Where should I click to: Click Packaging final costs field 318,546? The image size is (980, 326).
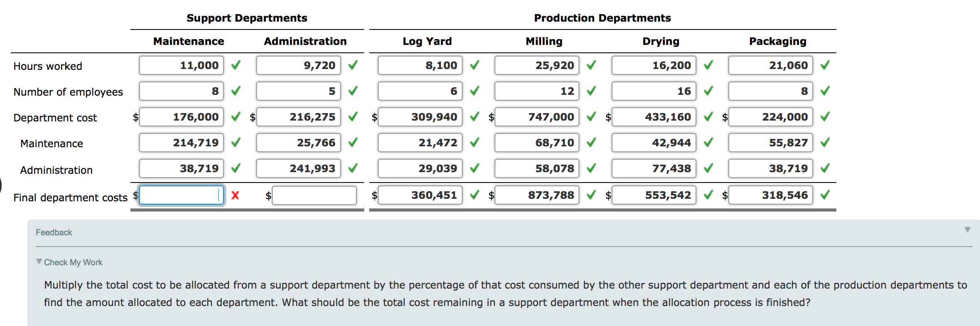(x=771, y=195)
